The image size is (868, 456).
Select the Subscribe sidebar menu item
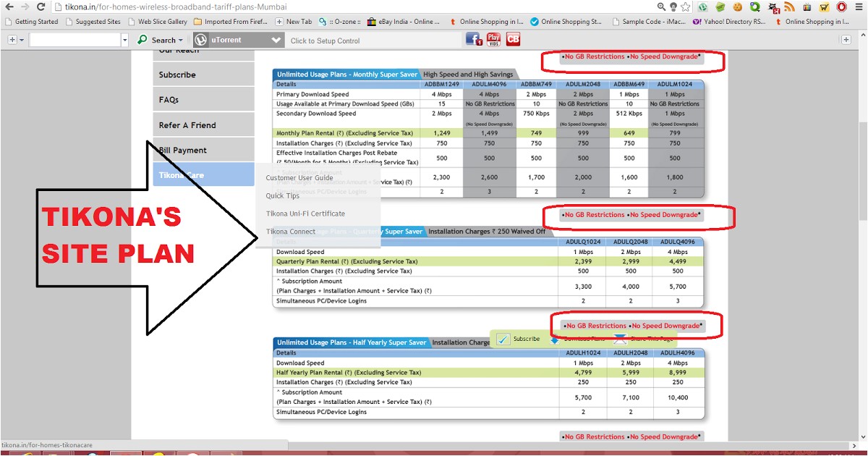pyautogui.click(x=177, y=75)
